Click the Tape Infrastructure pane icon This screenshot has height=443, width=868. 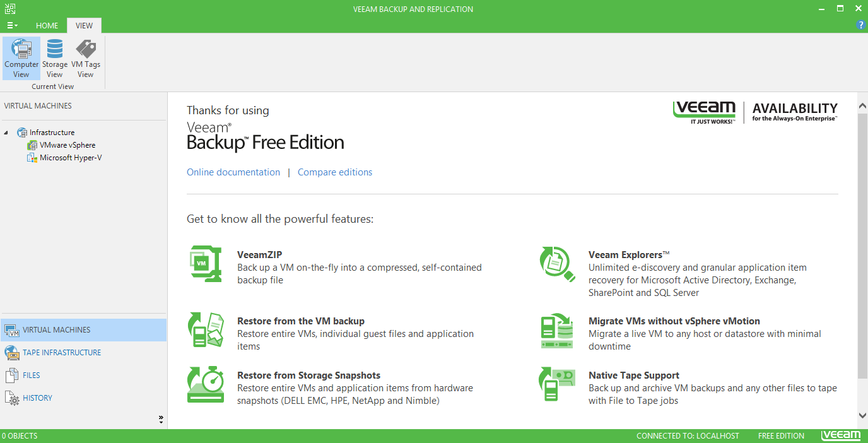(12, 353)
